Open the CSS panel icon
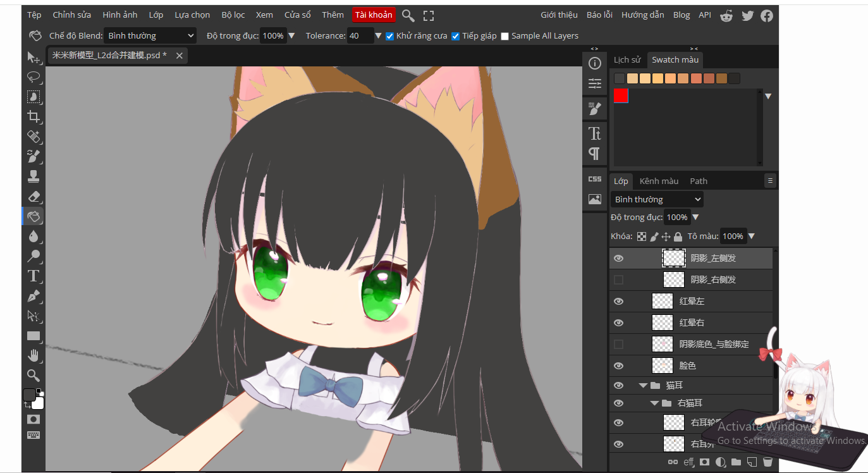Screen dimensions: 868x473 595,179
